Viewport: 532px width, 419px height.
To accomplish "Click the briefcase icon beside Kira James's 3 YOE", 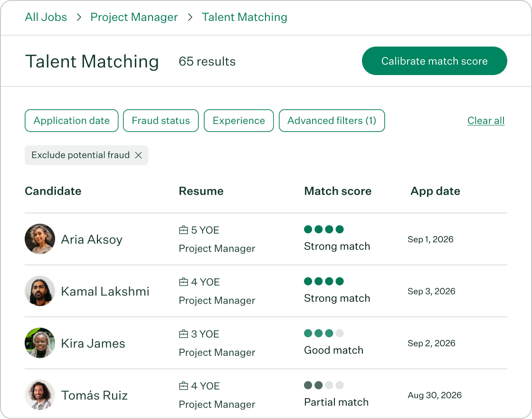I will point(183,334).
